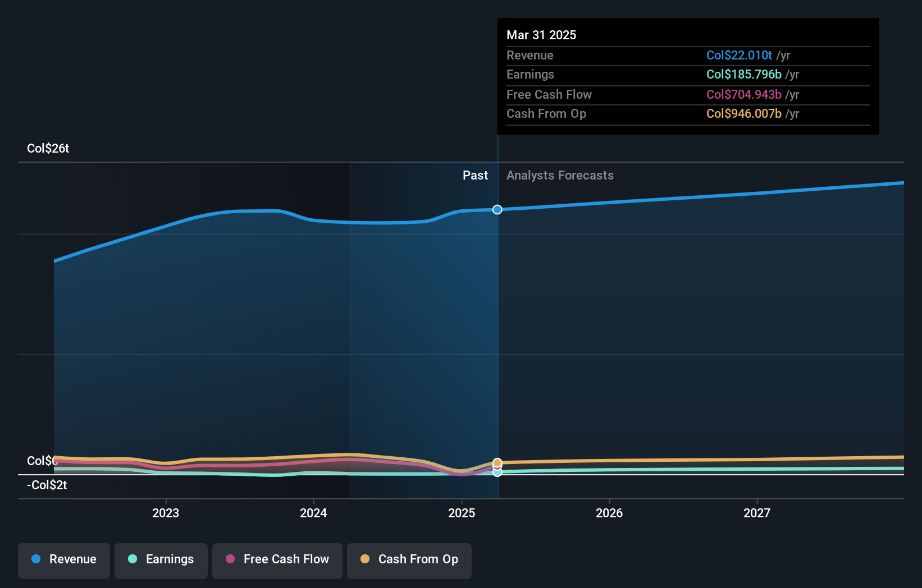Click the Analysts Forecasts label
Image resolution: width=922 pixels, height=588 pixels.
coord(560,175)
